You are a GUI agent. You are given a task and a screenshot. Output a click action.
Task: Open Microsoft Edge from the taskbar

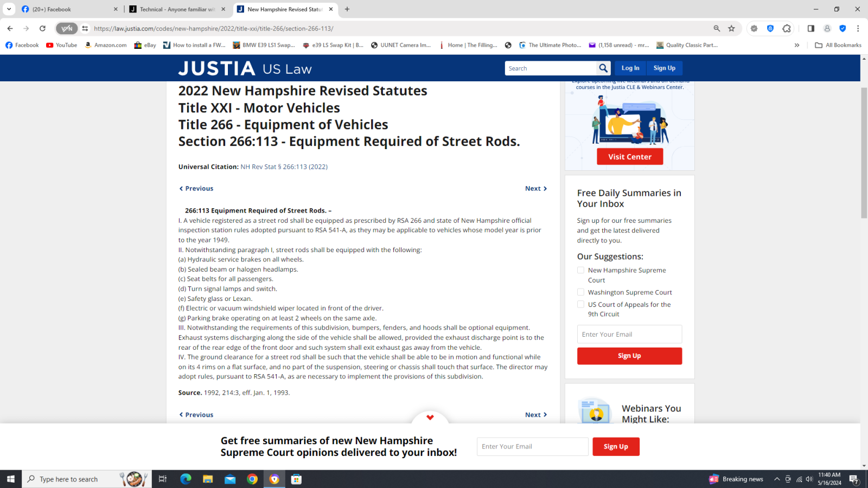(186, 479)
